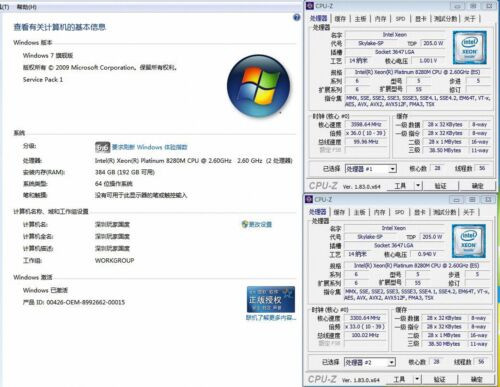Image resolution: width=500 pixels, height=387 pixels.
Task: Click the WORKGROUP workgroup value
Action: 115,261
